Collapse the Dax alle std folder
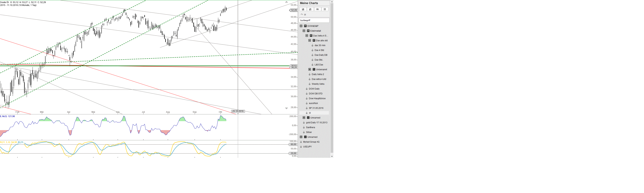Image resolution: width=644 pixels, height=193 pixels. [309, 40]
